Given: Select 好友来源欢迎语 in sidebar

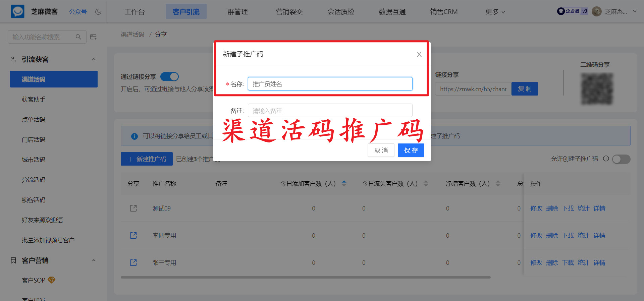Looking at the screenshot, I should 42,220.
